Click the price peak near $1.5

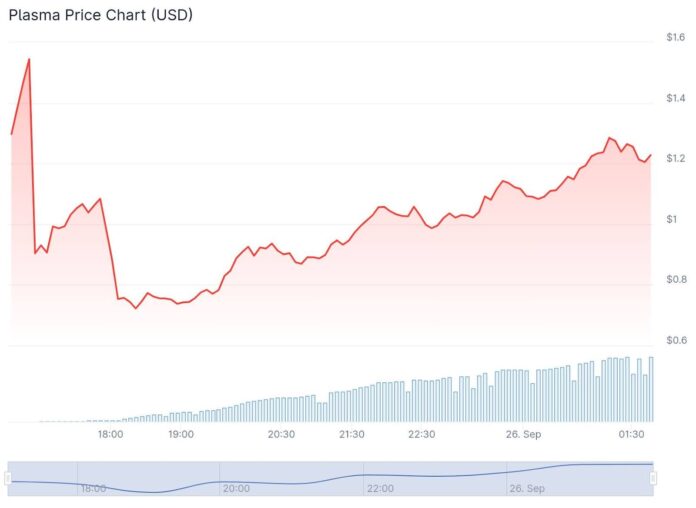[29, 59]
